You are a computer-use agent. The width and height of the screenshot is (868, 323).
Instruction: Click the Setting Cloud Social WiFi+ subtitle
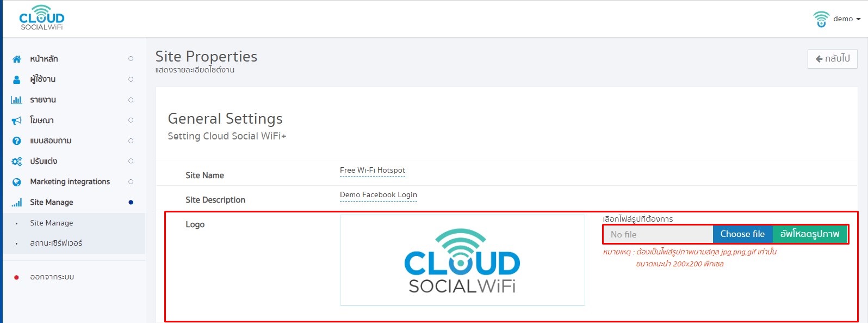point(227,136)
